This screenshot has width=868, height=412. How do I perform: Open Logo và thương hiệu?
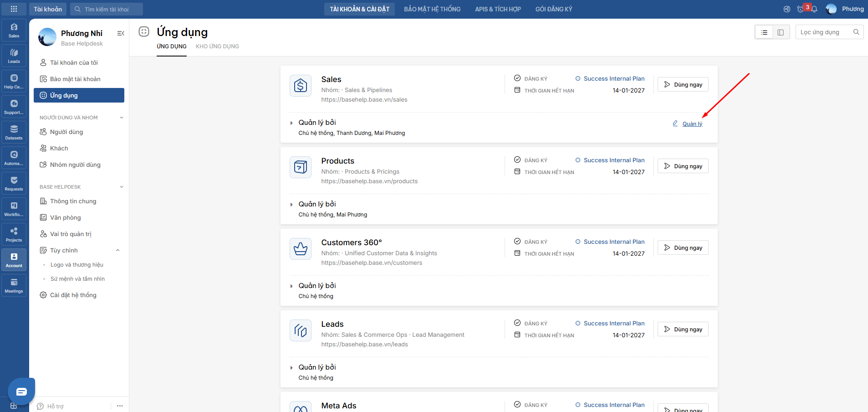[77, 265]
